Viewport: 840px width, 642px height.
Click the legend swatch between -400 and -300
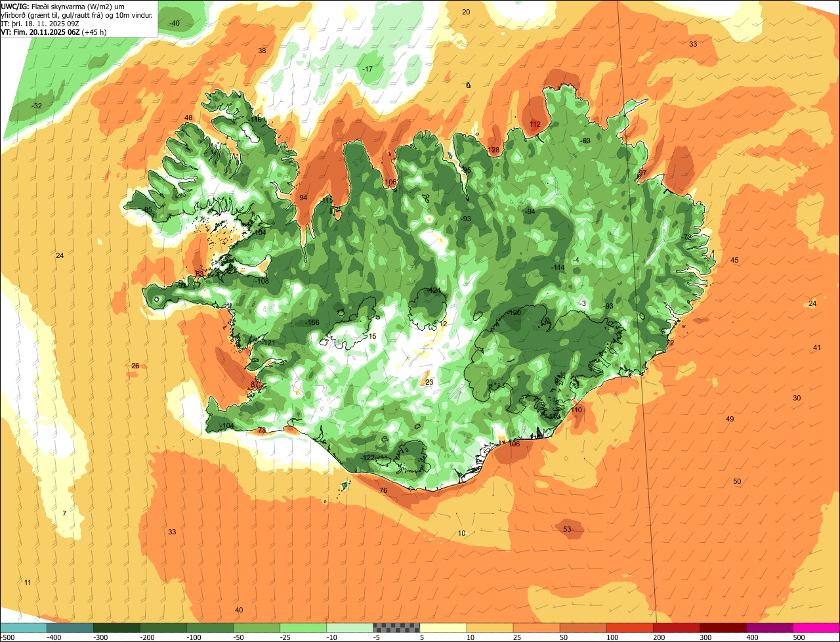[70, 628]
